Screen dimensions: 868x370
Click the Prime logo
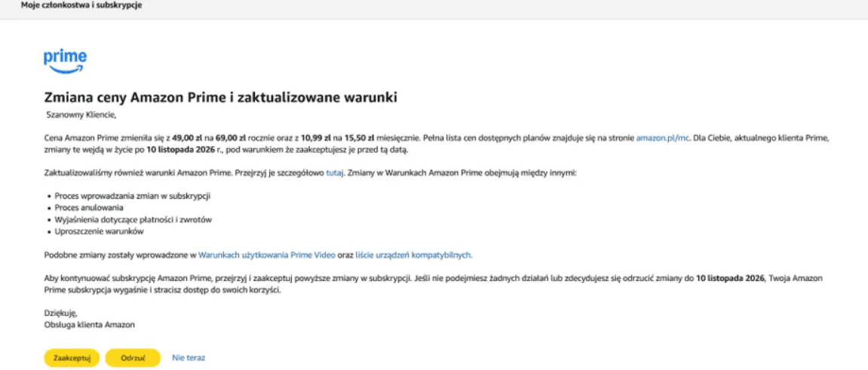point(66,61)
